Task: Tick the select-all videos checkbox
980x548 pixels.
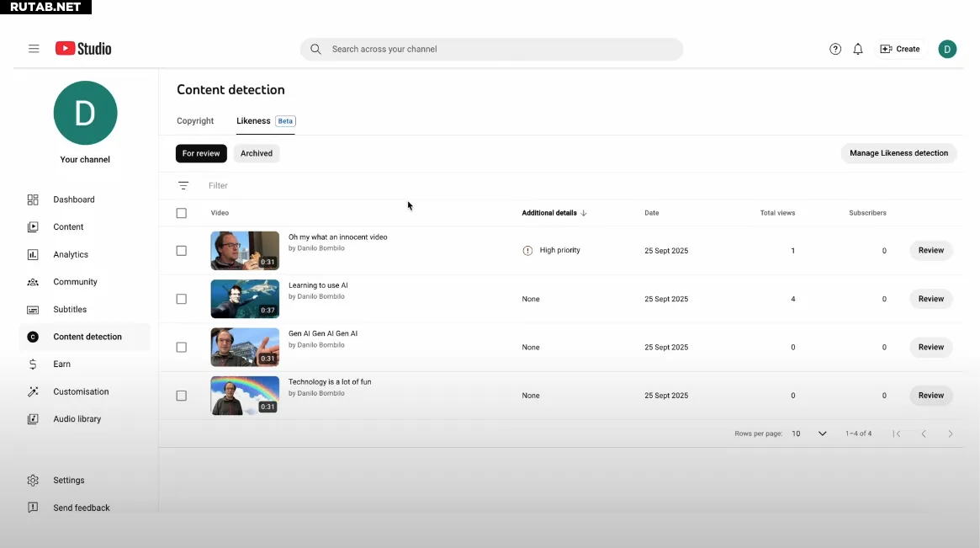Action: 182,213
